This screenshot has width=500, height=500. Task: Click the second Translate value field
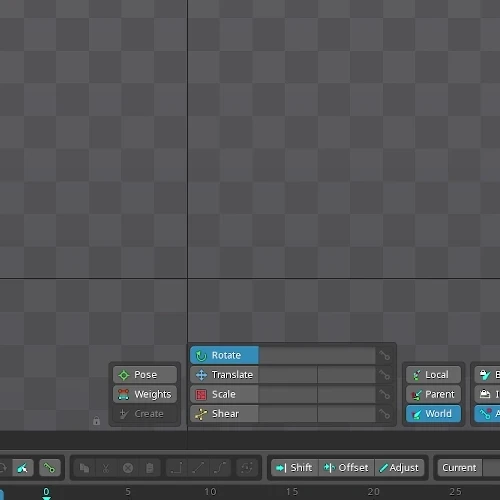(347, 375)
